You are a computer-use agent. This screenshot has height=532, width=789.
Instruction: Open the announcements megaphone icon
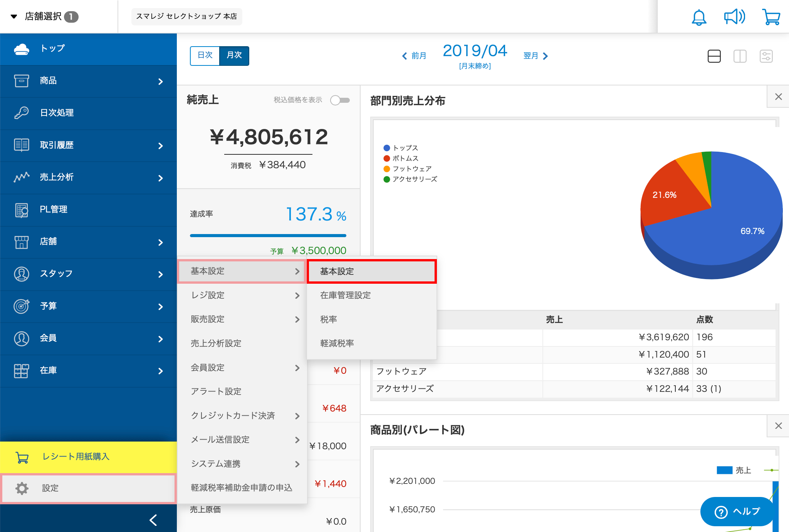point(734,17)
